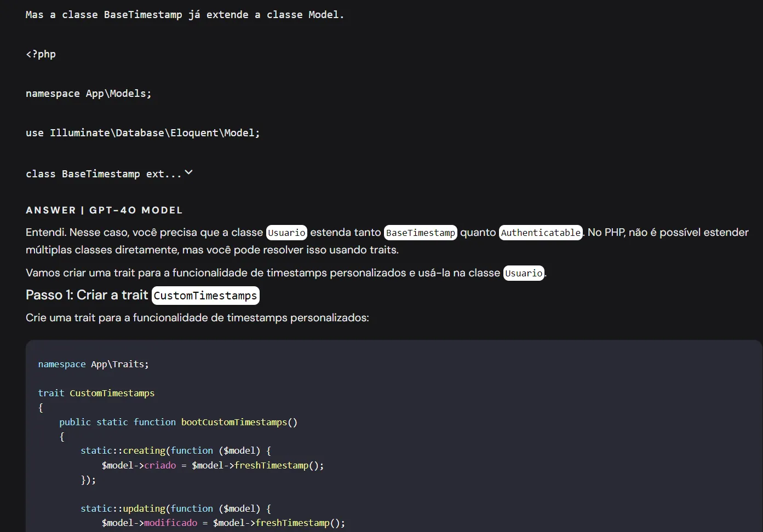Click "static::updating" in the code block

click(x=123, y=508)
